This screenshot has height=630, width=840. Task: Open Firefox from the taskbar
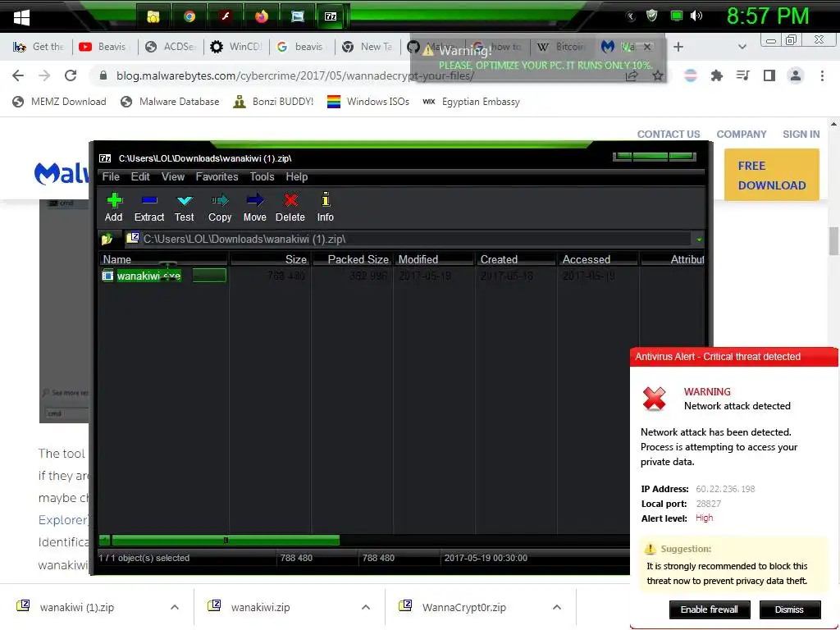[x=262, y=16]
